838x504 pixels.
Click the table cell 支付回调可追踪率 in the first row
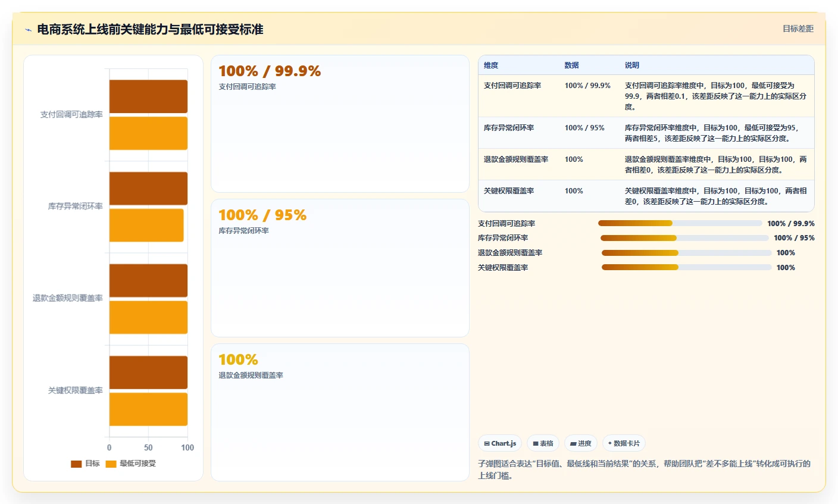(512, 86)
